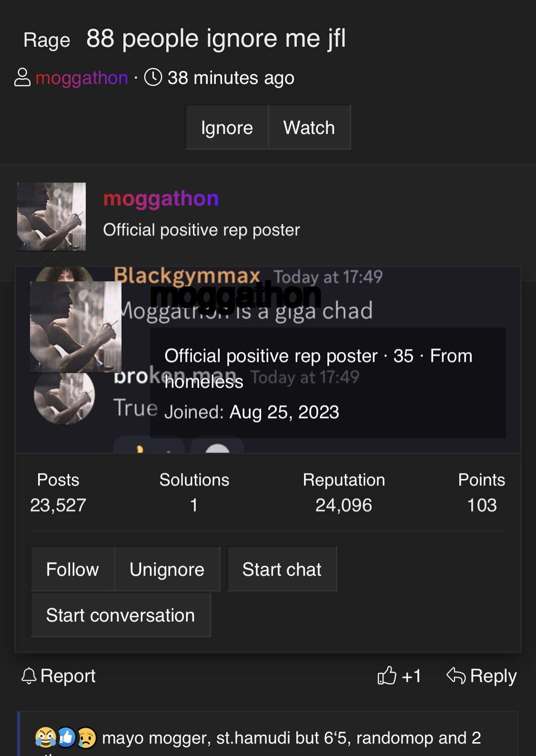Start chat with moggathon
Image resolution: width=536 pixels, height=756 pixels.
point(282,569)
